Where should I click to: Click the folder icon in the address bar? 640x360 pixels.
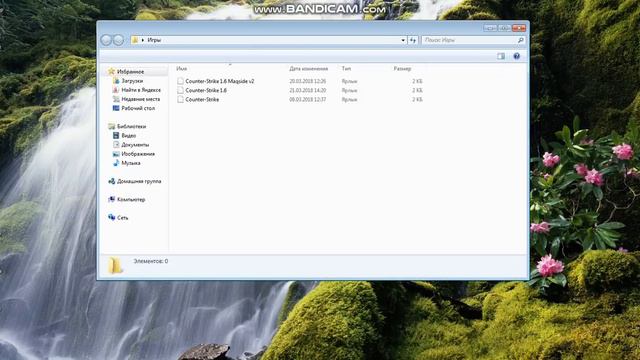coord(135,40)
